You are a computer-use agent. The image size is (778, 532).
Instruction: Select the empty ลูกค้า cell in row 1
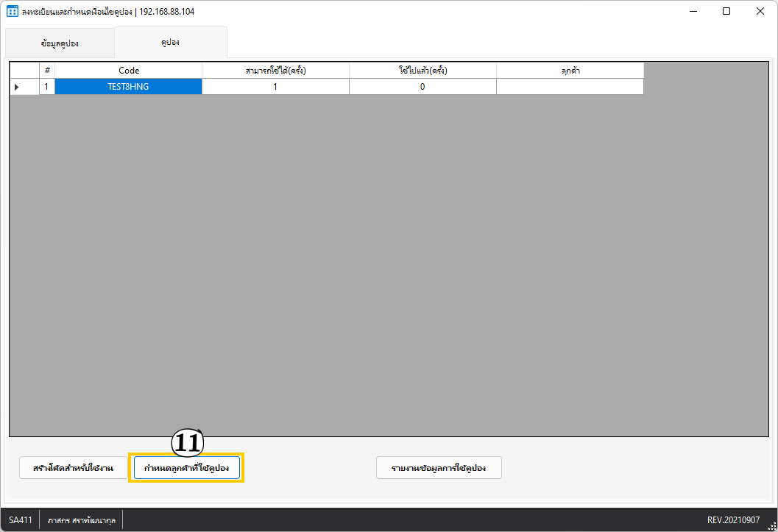570,87
